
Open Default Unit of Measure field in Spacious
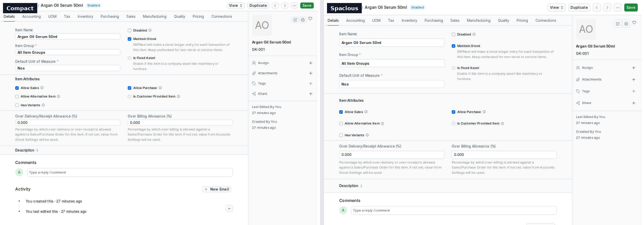[x=392, y=84]
